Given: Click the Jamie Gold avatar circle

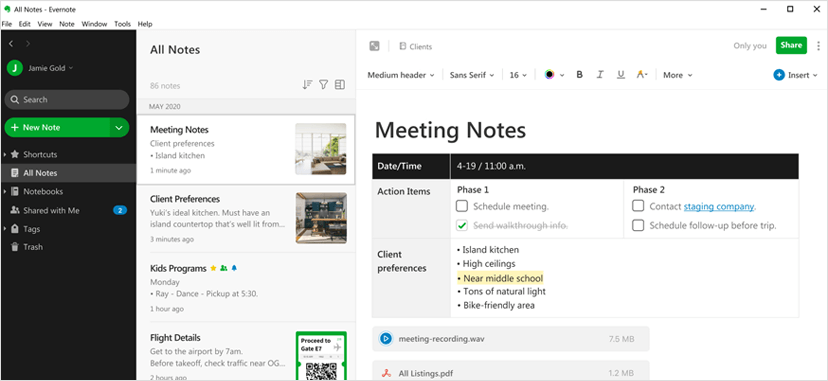Looking at the screenshot, I should point(15,68).
